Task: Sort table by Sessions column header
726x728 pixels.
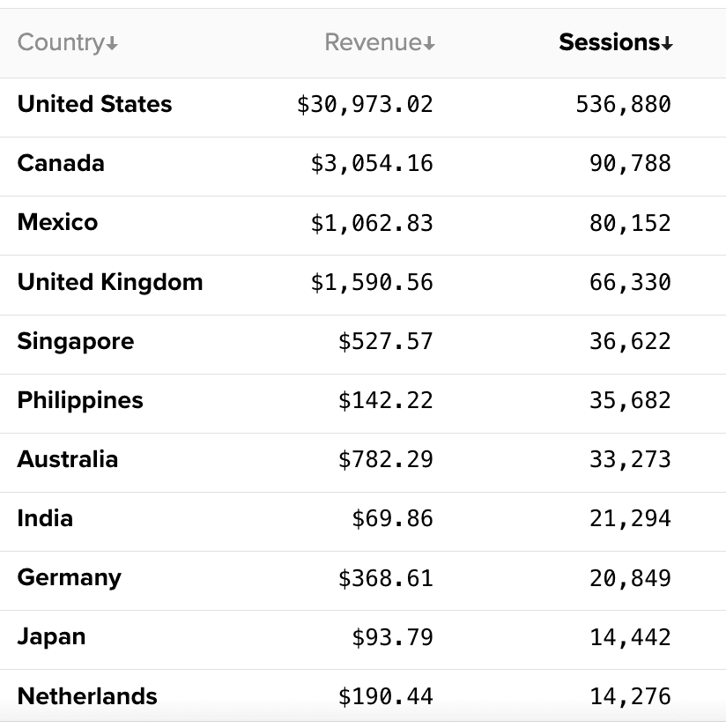Action: (610, 42)
